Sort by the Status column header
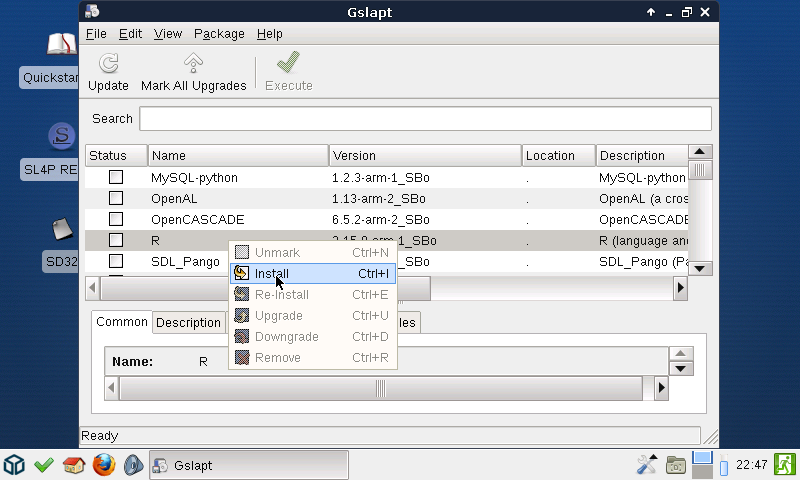The image size is (800, 480). pos(116,156)
